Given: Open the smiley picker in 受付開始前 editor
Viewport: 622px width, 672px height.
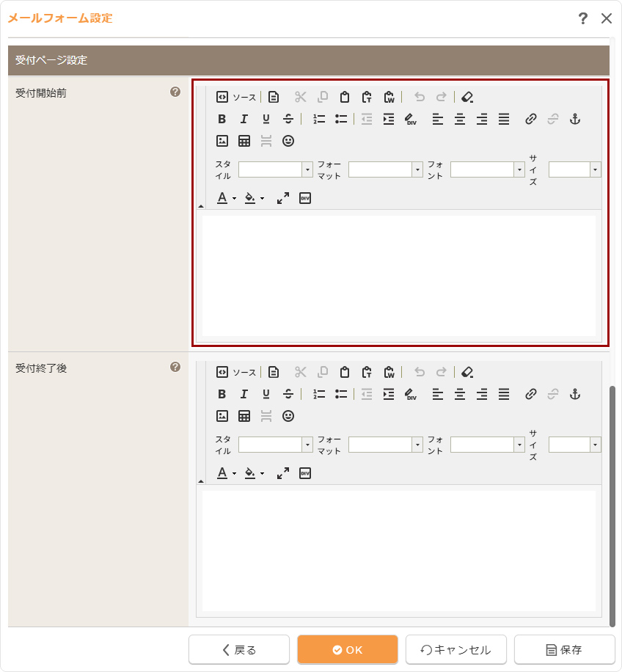Looking at the screenshot, I should click(288, 141).
